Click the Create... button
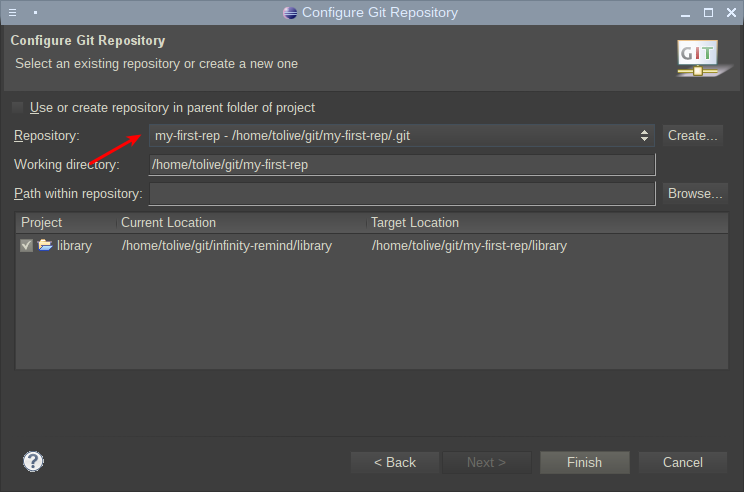Screen dimensions: 744x492 [x=692, y=136]
